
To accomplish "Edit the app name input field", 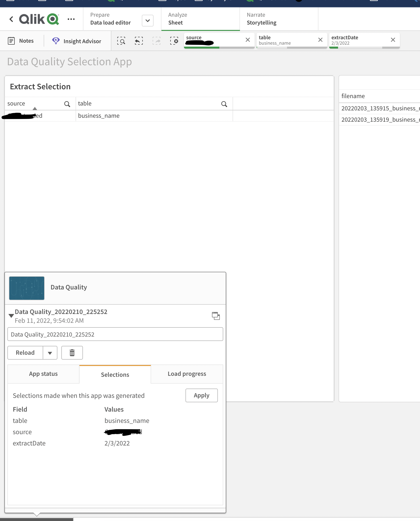I will coord(115,334).
